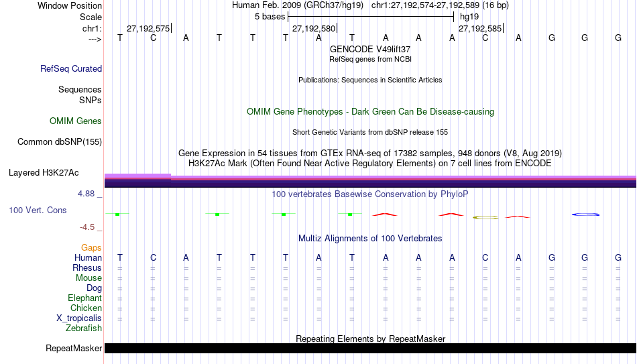This screenshot has height=364, width=637.
Task: Select the 100 Vert. Cons track label
Action: [x=38, y=210]
